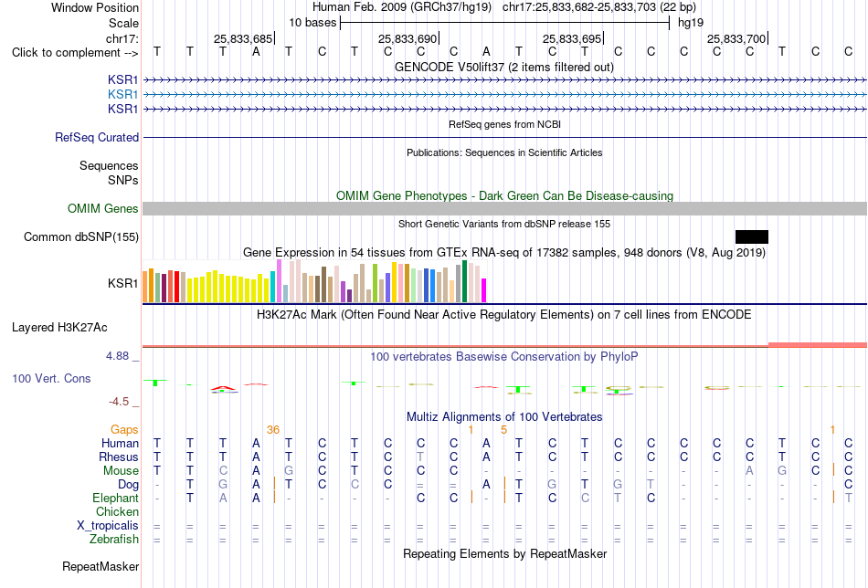Select the dark green bar in GTEx chart
This screenshot has width=868, height=588.
coord(464,281)
